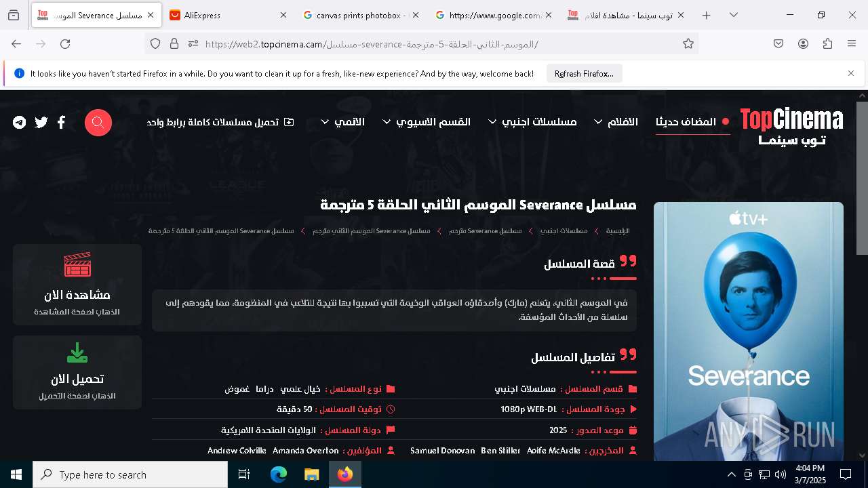Screen dimensions: 868x488
Task: Click the red clapperboard watch icon
Action: tap(77, 265)
